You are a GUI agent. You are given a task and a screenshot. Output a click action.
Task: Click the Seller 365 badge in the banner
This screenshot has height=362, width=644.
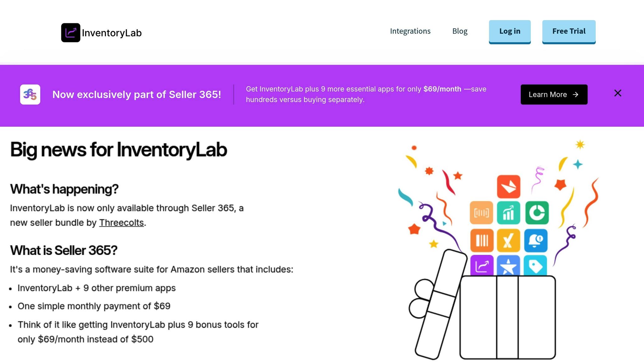pos(30,94)
